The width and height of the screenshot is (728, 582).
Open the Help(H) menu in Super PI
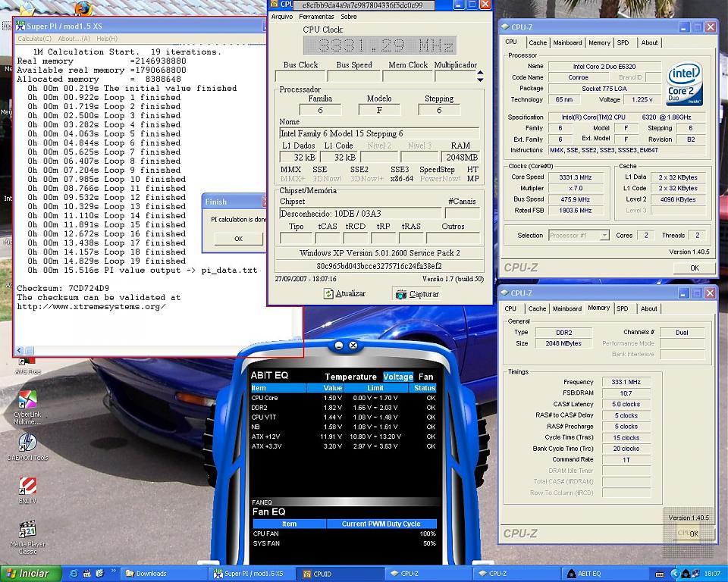[107, 39]
